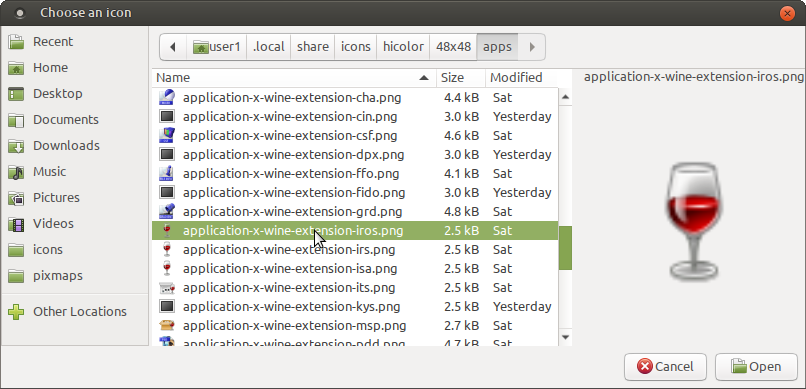Jump to share in the path bar
806x389 pixels.
point(313,47)
